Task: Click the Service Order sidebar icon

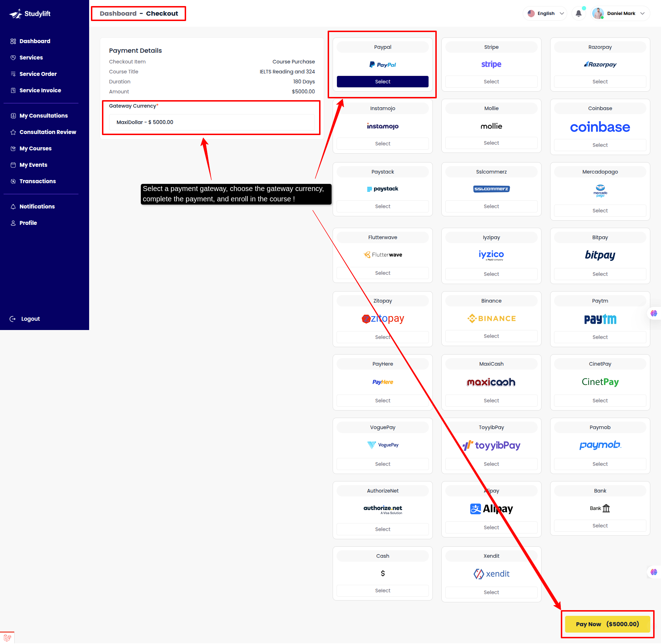Action: [x=13, y=74]
